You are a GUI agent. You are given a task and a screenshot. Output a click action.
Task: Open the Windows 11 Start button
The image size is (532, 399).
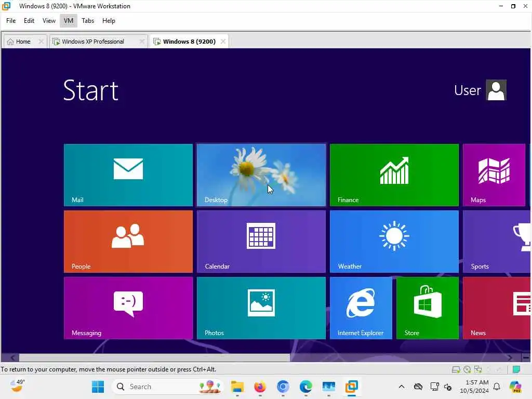click(98, 387)
